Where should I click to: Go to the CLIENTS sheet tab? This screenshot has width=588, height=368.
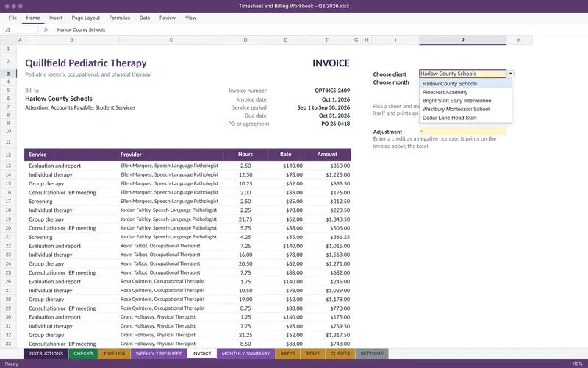(x=340, y=353)
